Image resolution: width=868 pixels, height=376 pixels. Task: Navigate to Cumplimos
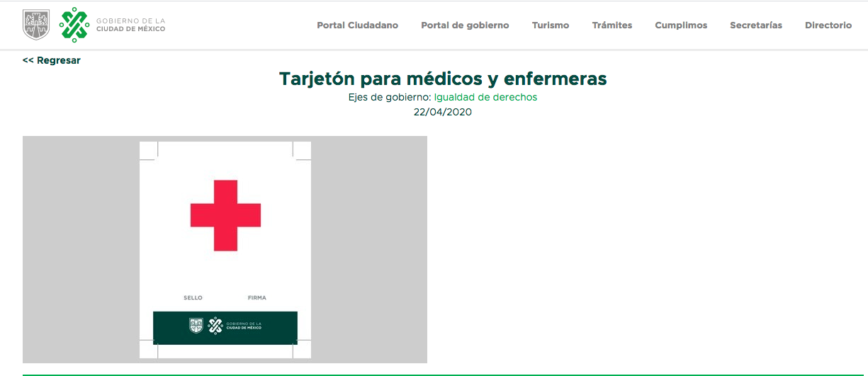[x=680, y=25]
